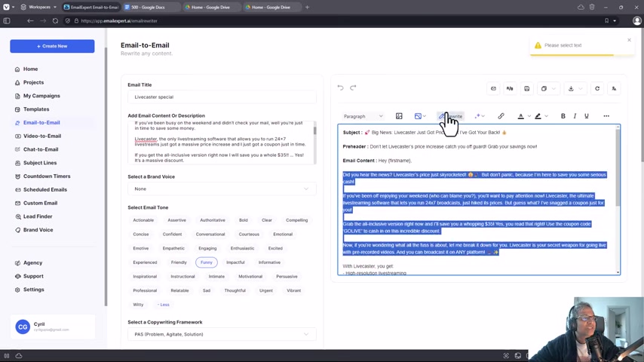
Task: Click the Rewrite button in the toolbar
Action: point(450,116)
